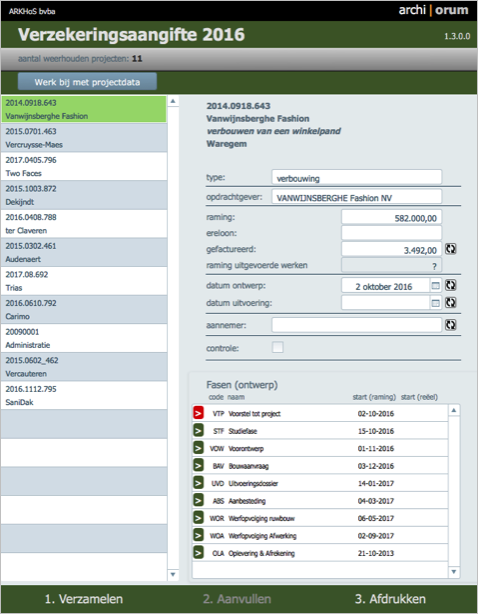Click the start date 06-05-2017
This screenshot has height=614, width=478.
pyautogui.click(x=376, y=518)
